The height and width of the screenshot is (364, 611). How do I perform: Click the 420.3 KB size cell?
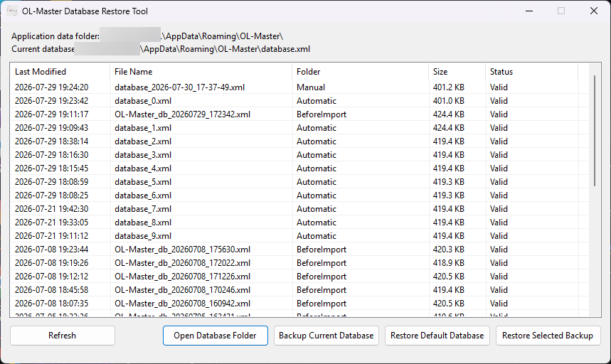[x=449, y=250]
